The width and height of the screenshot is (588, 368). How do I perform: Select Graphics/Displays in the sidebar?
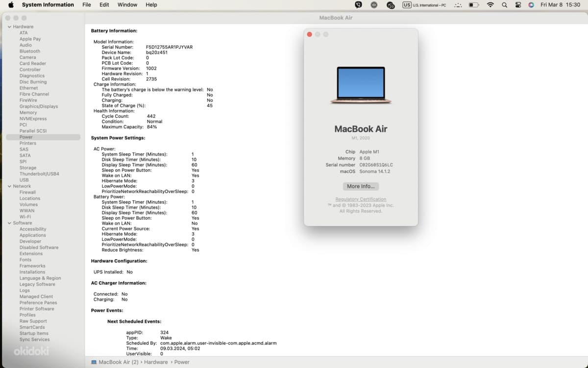[x=39, y=106]
